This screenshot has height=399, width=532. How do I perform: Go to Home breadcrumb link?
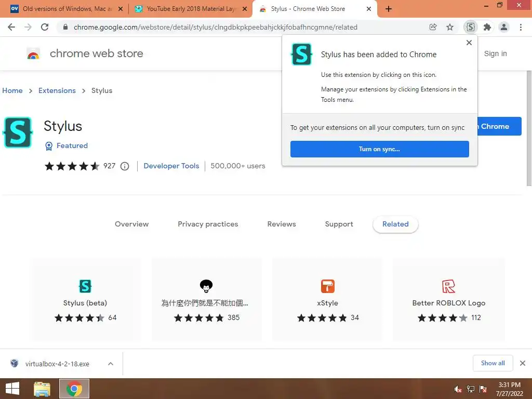tap(12, 90)
